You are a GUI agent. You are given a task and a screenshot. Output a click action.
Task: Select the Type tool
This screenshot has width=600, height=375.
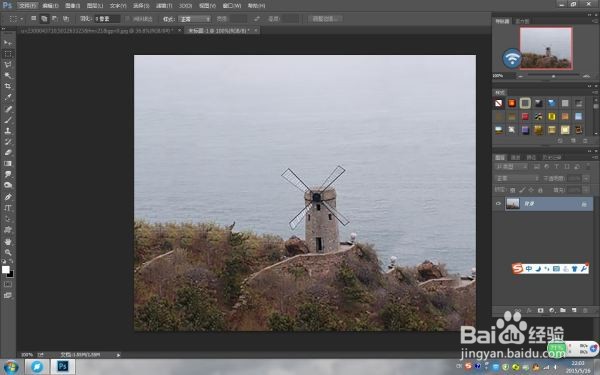tap(8, 208)
